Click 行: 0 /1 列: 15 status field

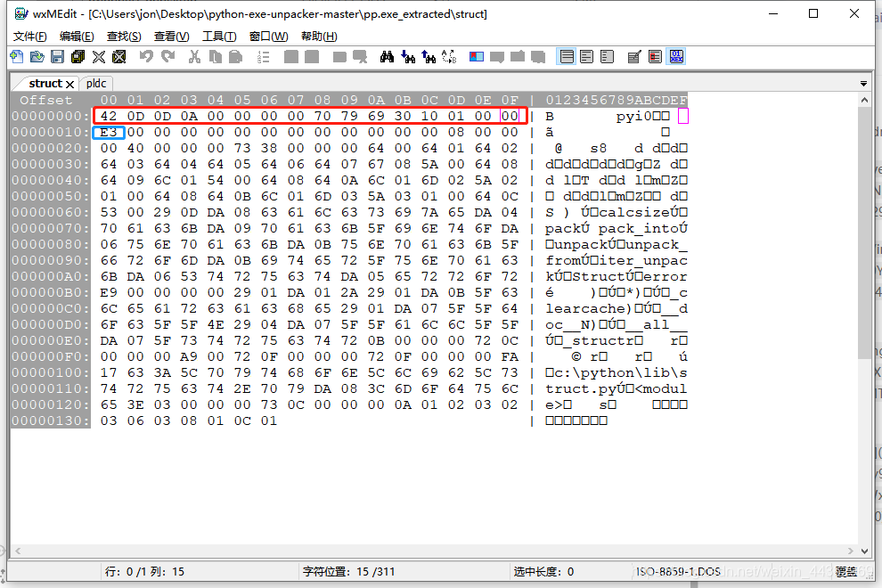[x=144, y=572]
